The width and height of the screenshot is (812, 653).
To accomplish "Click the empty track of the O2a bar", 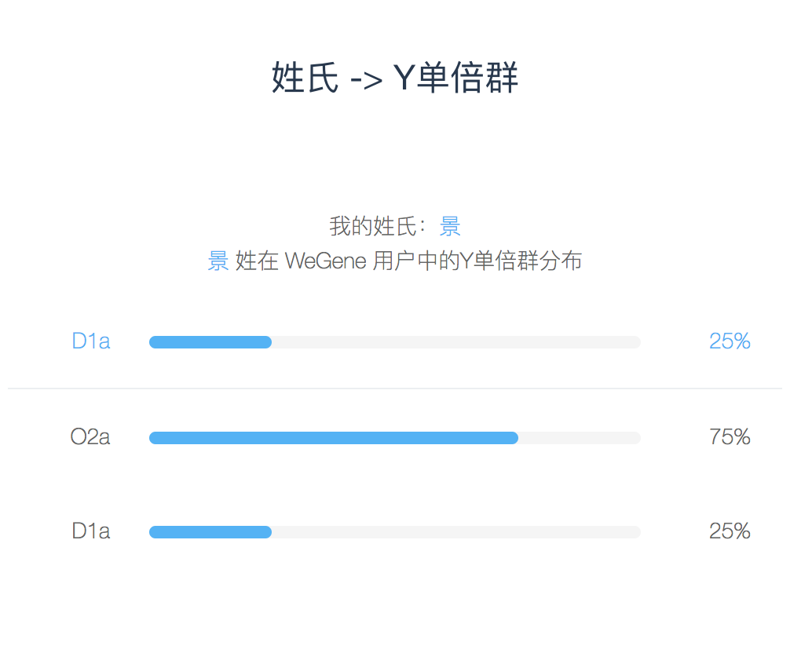I will click(580, 438).
